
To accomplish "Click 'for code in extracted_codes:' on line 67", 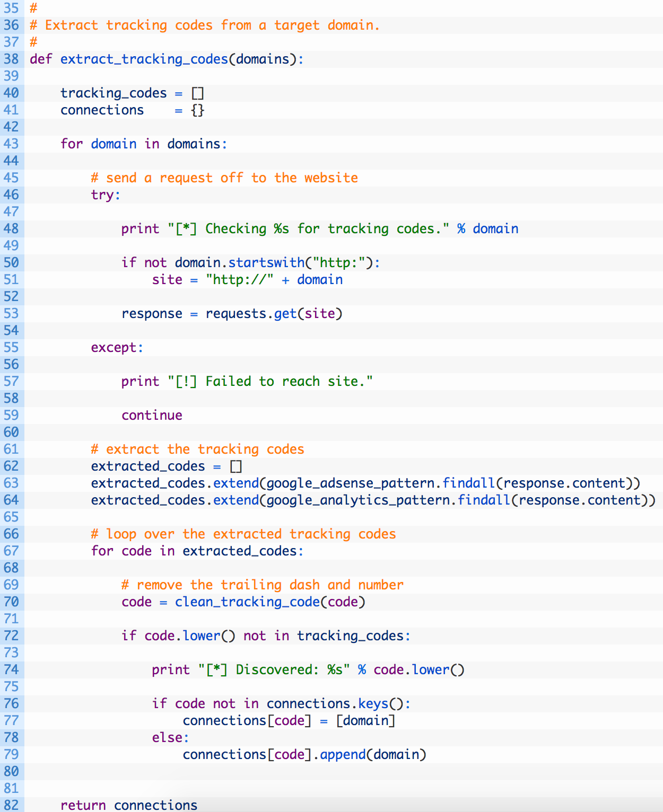I will click(x=197, y=551).
